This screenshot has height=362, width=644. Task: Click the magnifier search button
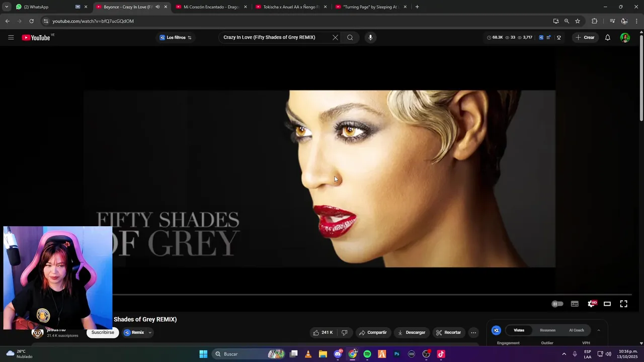point(350,37)
